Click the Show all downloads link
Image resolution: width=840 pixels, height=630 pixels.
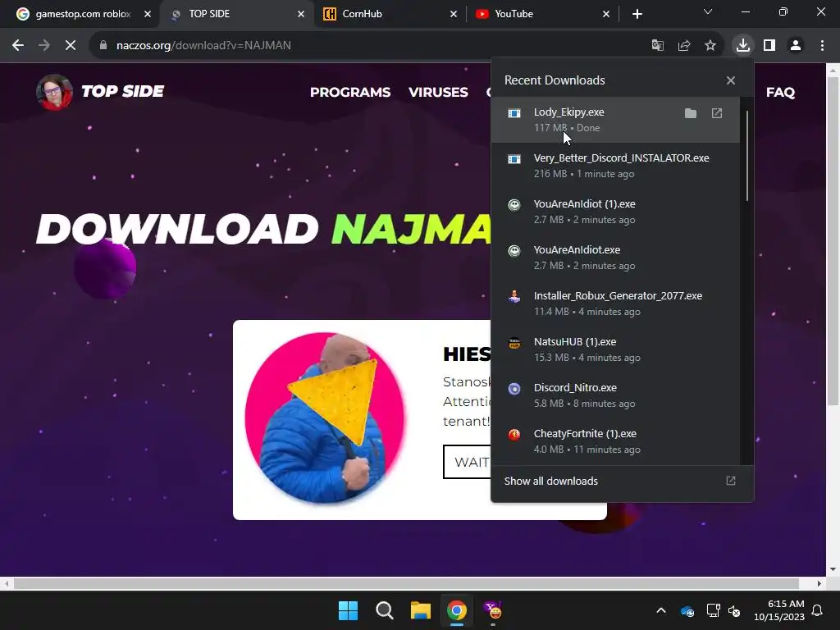[550, 481]
